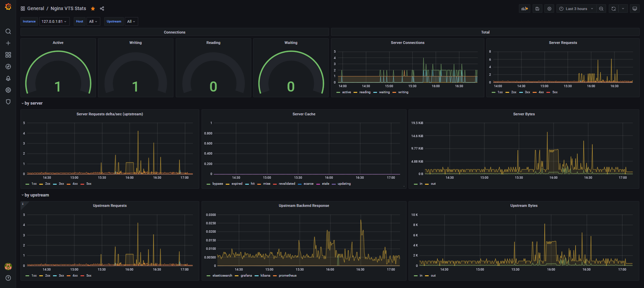Click the Add panel icon

pos(525,9)
